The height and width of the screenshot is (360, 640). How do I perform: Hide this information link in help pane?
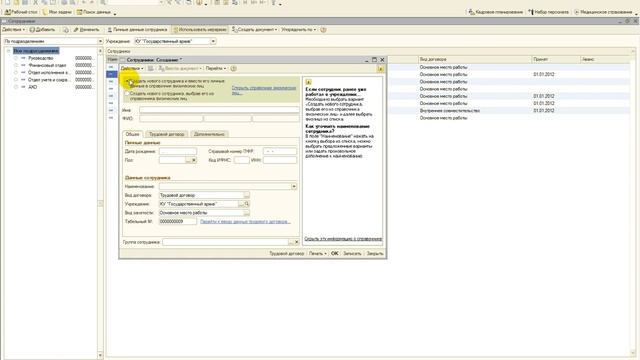[x=343, y=239]
